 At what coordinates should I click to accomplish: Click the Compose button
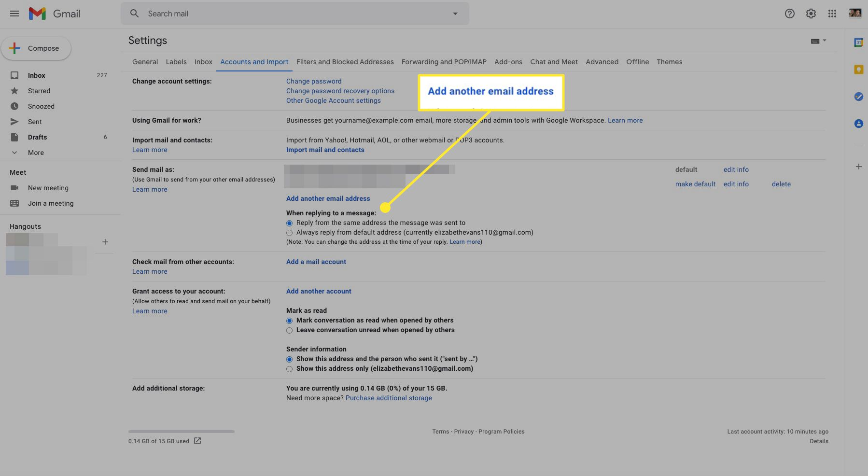pyautogui.click(x=36, y=48)
